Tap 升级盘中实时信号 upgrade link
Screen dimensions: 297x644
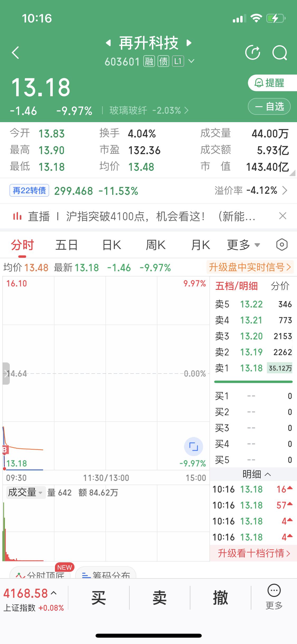click(x=250, y=267)
